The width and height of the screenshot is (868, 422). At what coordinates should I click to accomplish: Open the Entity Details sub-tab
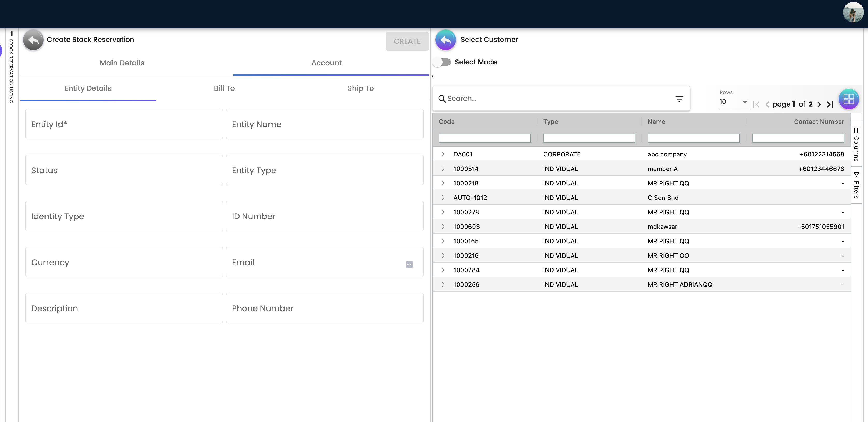tap(88, 88)
